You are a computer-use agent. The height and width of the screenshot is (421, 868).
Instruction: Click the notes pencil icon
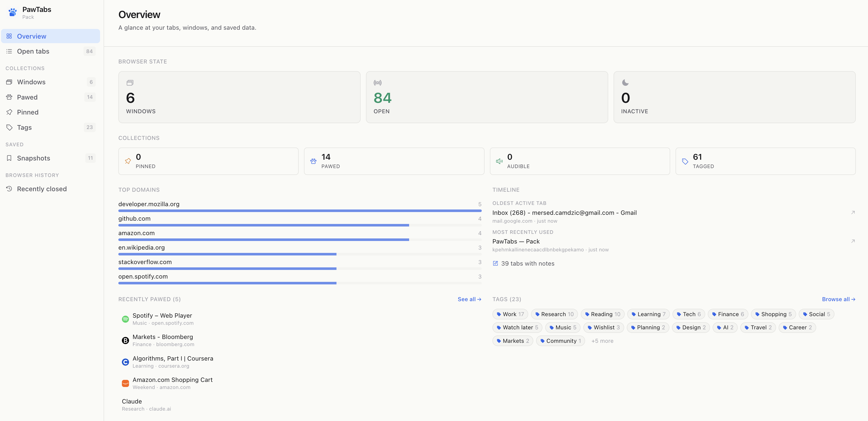pyautogui.click(x=495, y=263)
